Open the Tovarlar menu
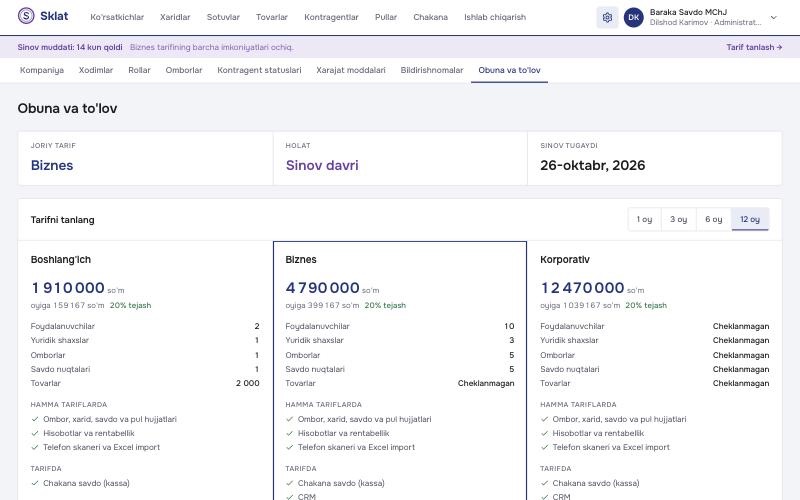This screenshot has height=500, width=800. (x=272, y=17)
